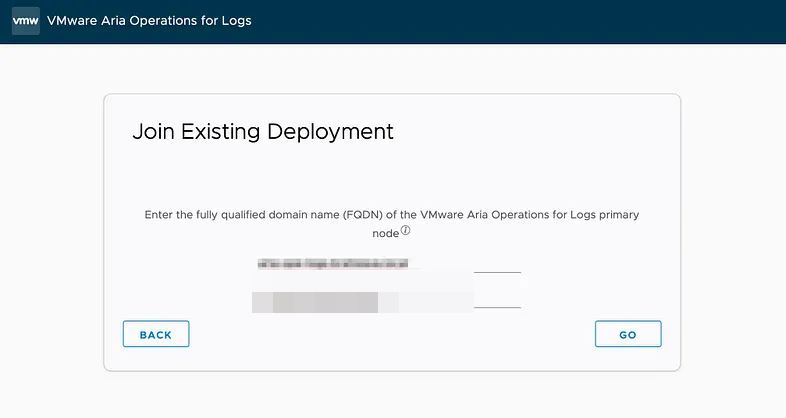
Task: Click the word node beside info icon
Action: (385, 232)
